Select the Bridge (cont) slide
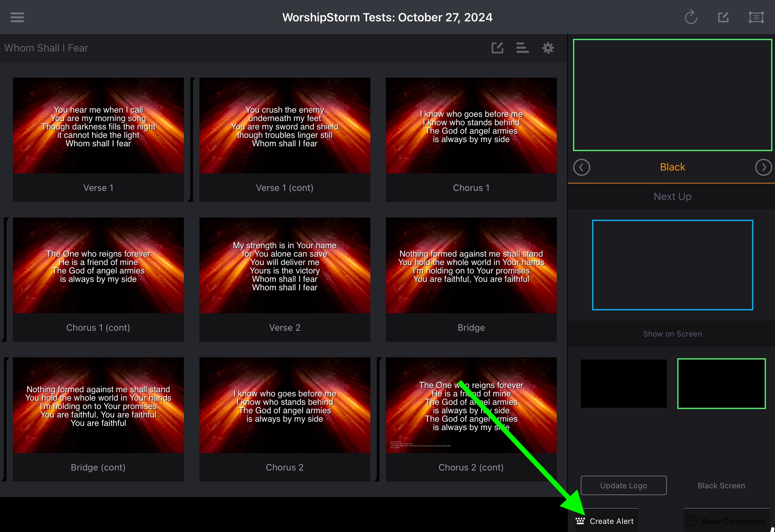The width and height of the screenshot is (775, 532). (98, 419)
